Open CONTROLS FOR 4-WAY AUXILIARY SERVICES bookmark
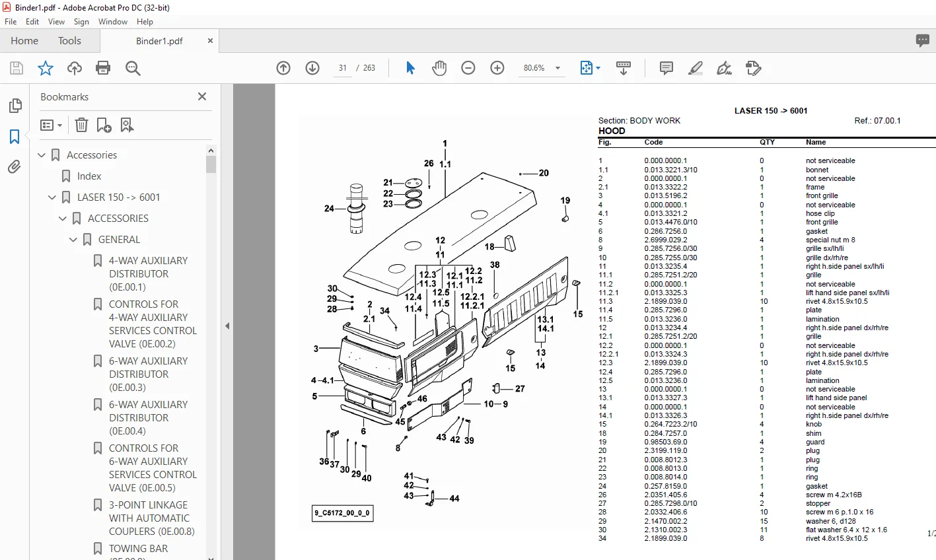 click(153, 324)
